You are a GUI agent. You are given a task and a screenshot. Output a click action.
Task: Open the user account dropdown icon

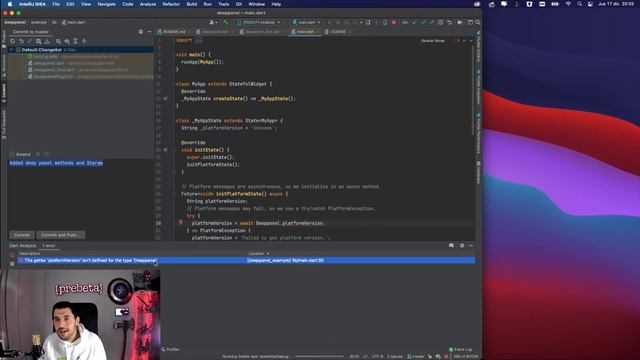coord(213,22)
